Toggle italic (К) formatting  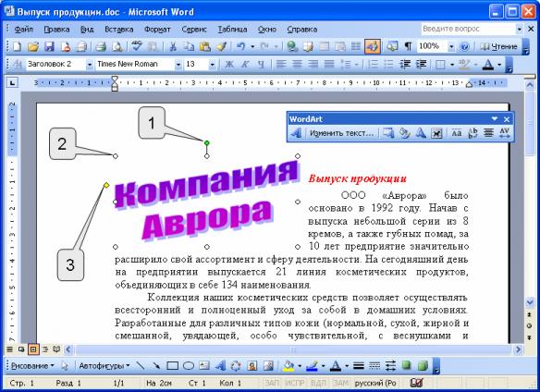[x=245, y=64]
